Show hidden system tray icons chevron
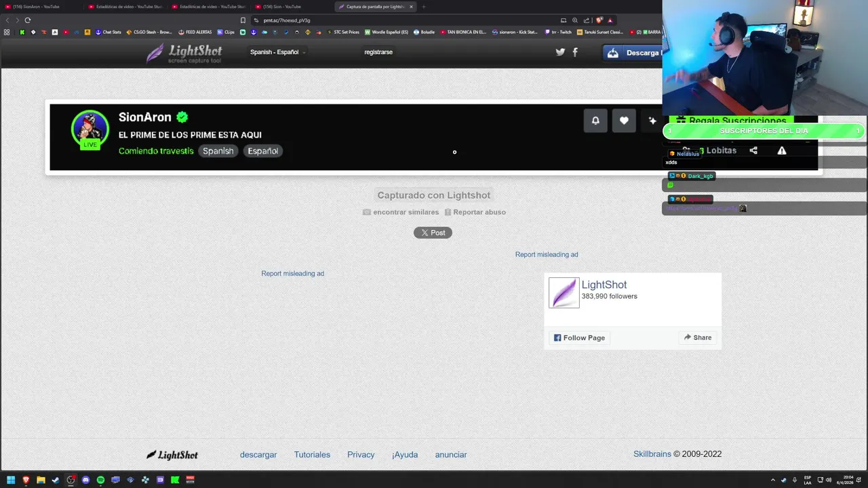The image size is (868, 488). 772,480
